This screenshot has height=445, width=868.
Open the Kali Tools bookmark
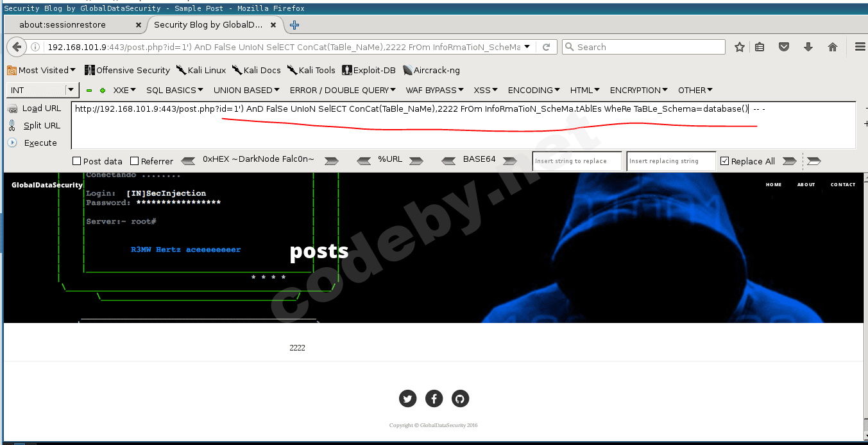click(x=312, y=70)
